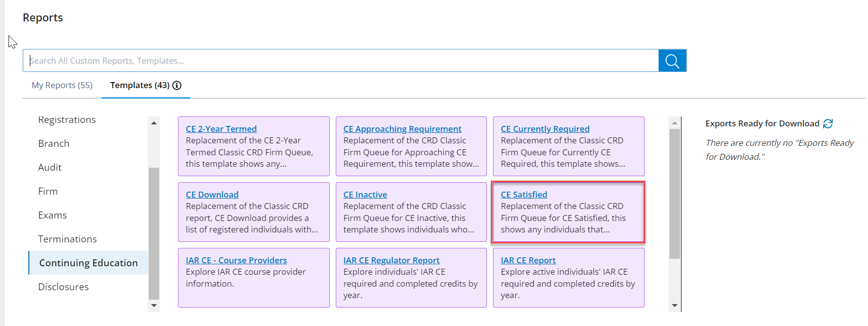Open the CE 2-Year Termed template
The height and width of the screenshot is (326, 868).
tap(221, 129)
